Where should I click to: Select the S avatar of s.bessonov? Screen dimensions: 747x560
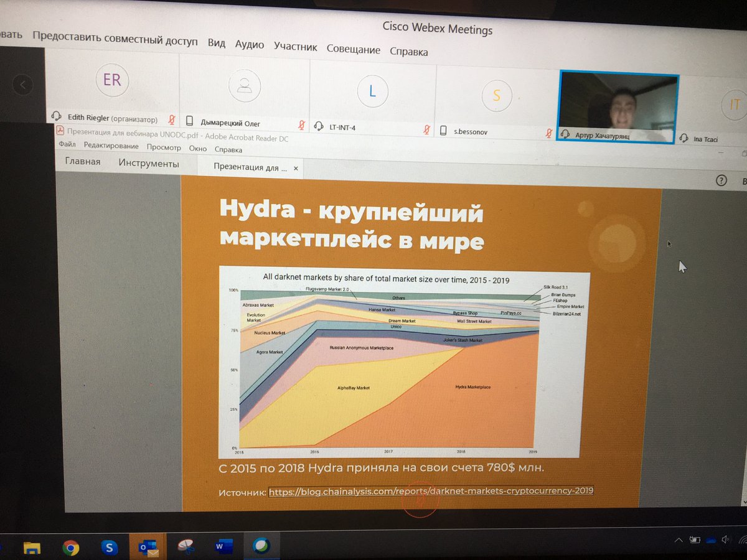click(496, 95)
